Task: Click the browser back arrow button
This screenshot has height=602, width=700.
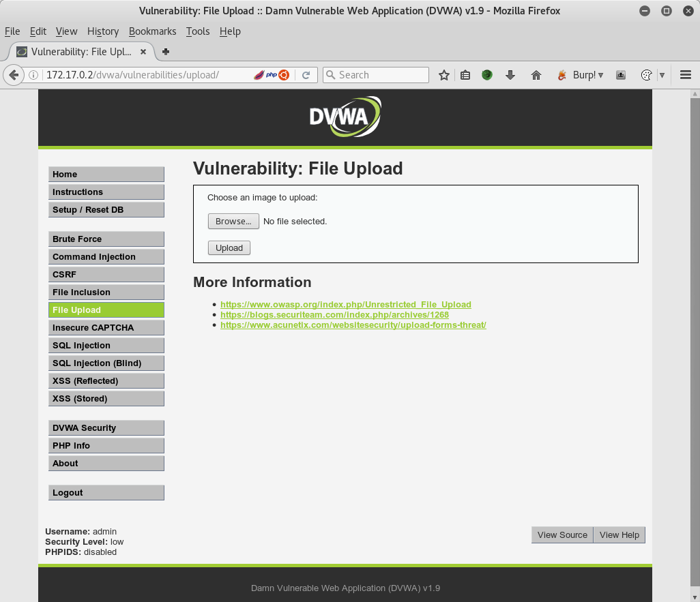Action: tap(14, 75)
